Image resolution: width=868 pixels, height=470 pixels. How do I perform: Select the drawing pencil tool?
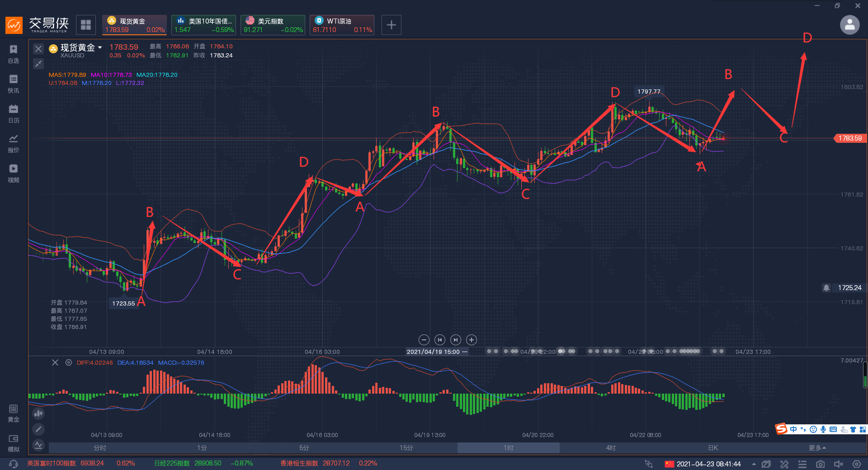(x=38, y=429)
